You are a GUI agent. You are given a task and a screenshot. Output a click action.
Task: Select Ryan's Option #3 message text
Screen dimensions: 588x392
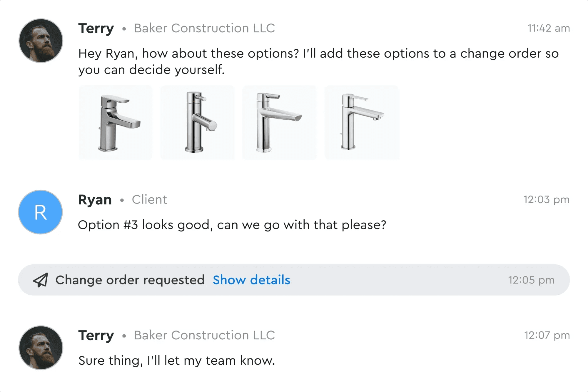pos(232,225)
